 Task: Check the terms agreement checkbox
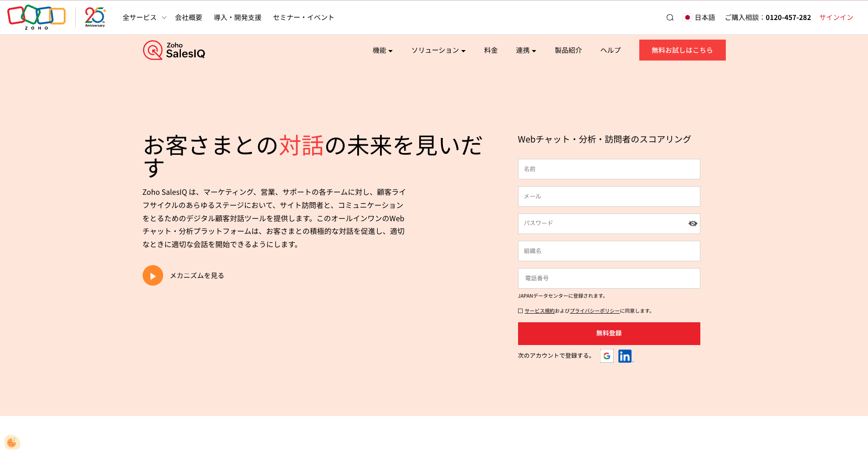point(520,311)
